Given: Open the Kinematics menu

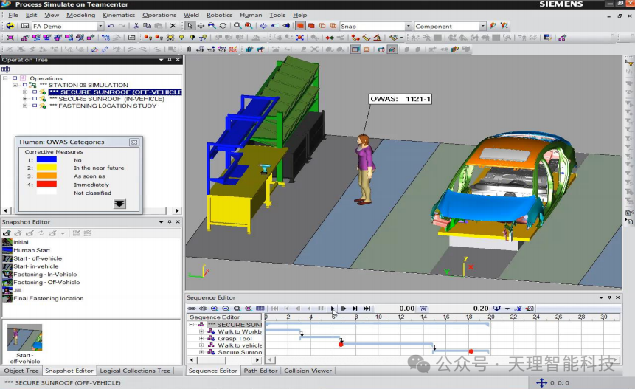Looking at the screenshot, I should click(119, 15).
